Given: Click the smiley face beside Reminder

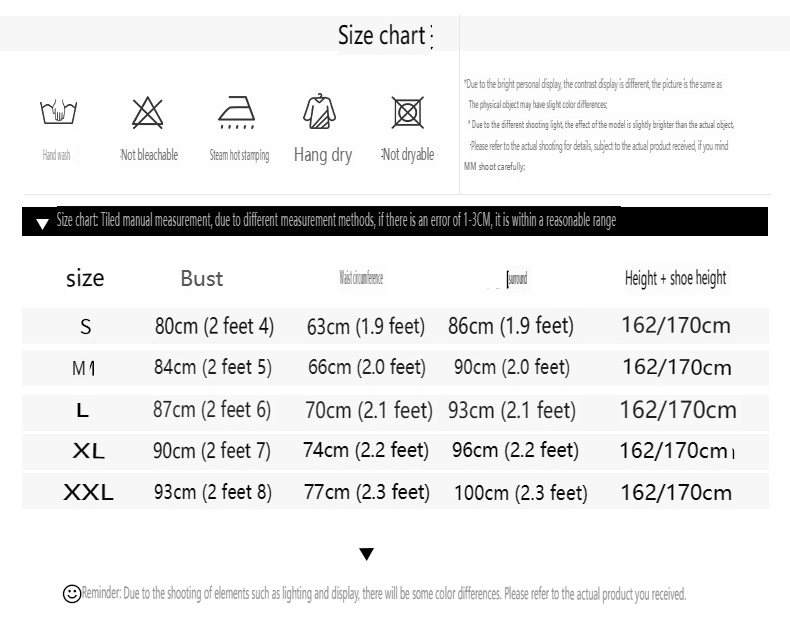Looking at the screenshot, I should click(71, 594).
